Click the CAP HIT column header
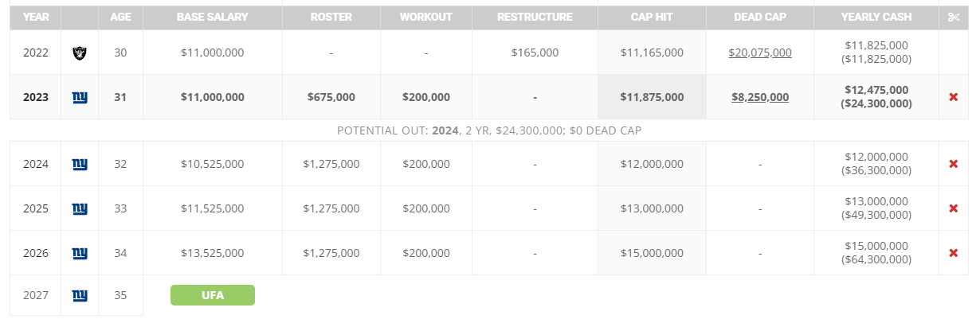The height and width of the screenshot is (323, 980). click(652, 17)
